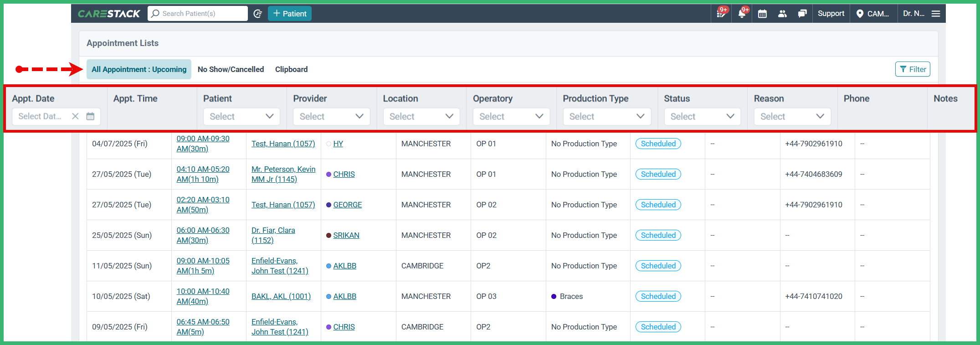This screenshot has width=980, height=345.
Task: Open the 10:00 AM-10:40 AM appointment link
Action: [x=203, y=296]
